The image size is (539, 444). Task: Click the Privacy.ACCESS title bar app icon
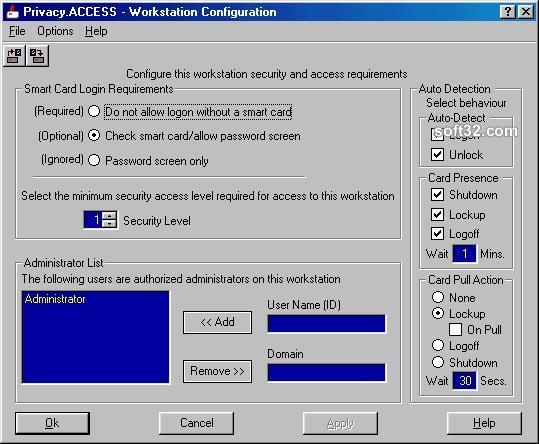point(13,12)
